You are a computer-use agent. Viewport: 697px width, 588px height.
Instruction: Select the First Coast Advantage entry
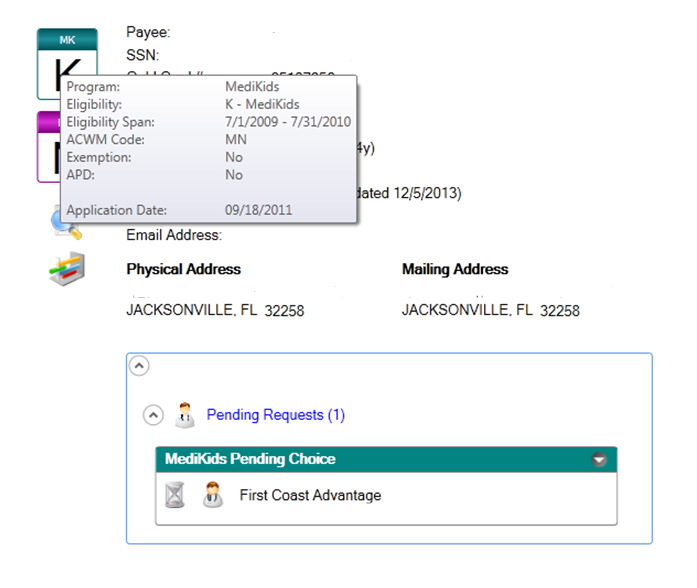pos(310,495)
